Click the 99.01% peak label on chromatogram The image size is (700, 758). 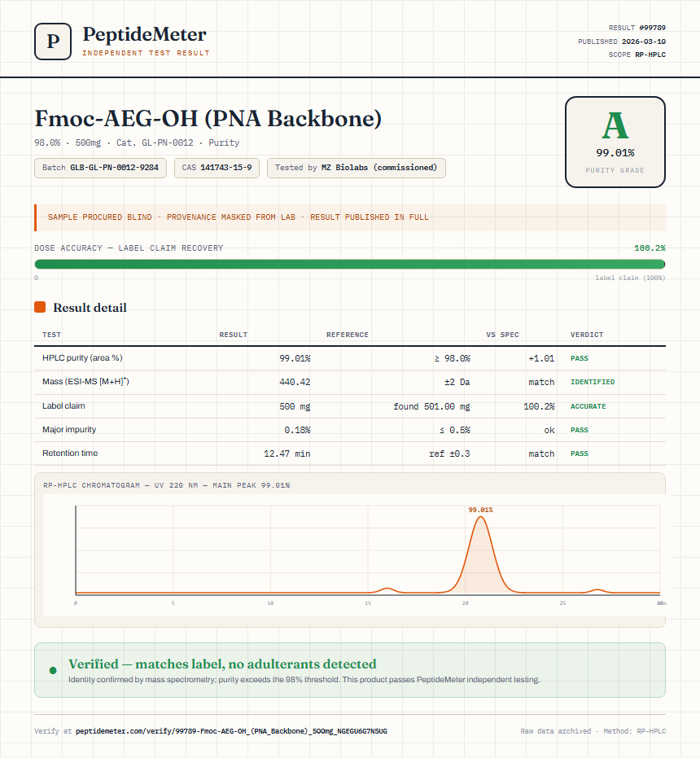[x=480, y=510]
